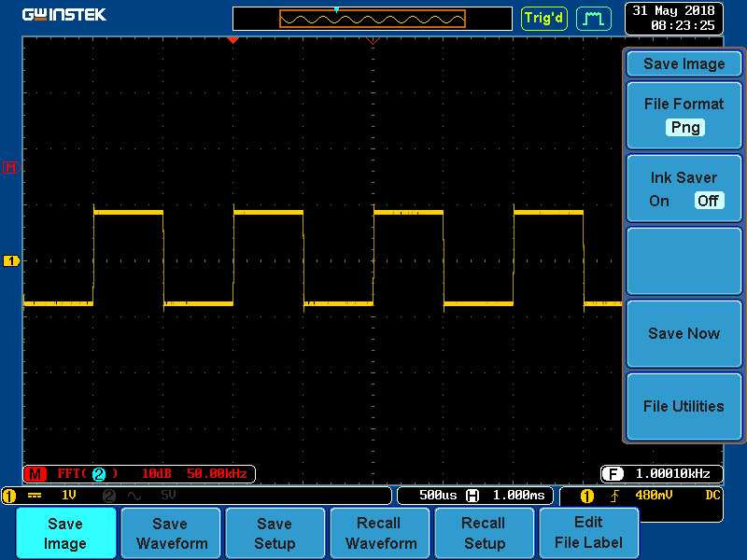
Task: Click the channel 1 ground level marker
Action: point(11,261)
